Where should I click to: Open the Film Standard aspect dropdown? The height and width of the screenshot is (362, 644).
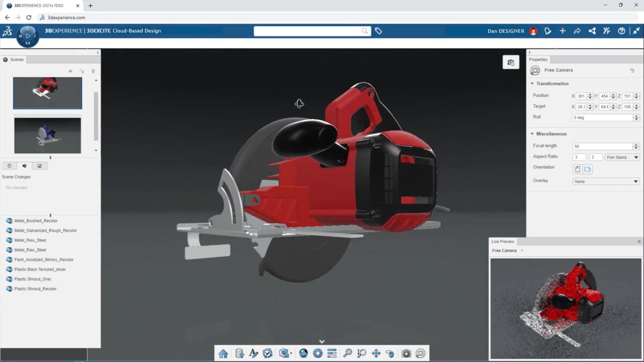pos(622,157)
